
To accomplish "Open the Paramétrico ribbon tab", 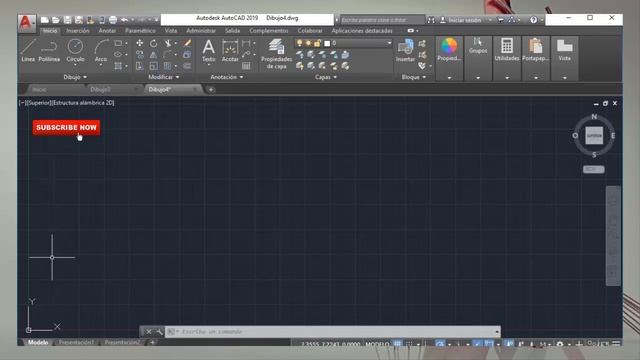I will tap(140, 31).
